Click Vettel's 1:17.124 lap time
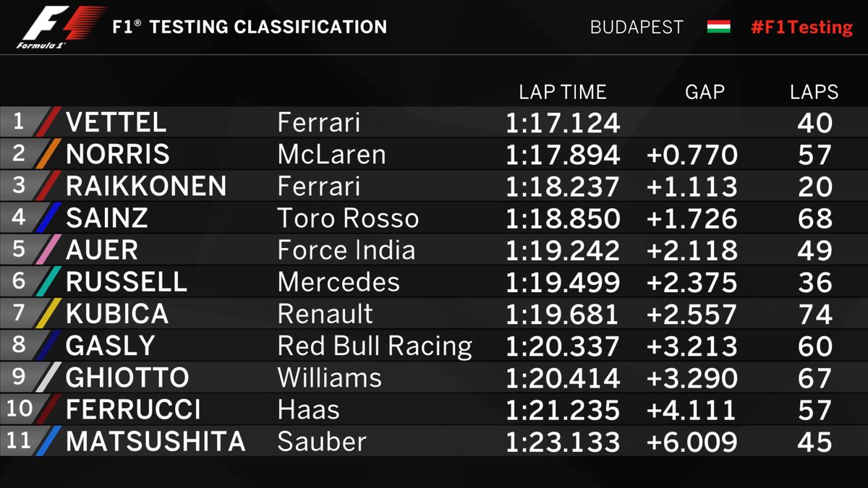 (562, 123)
